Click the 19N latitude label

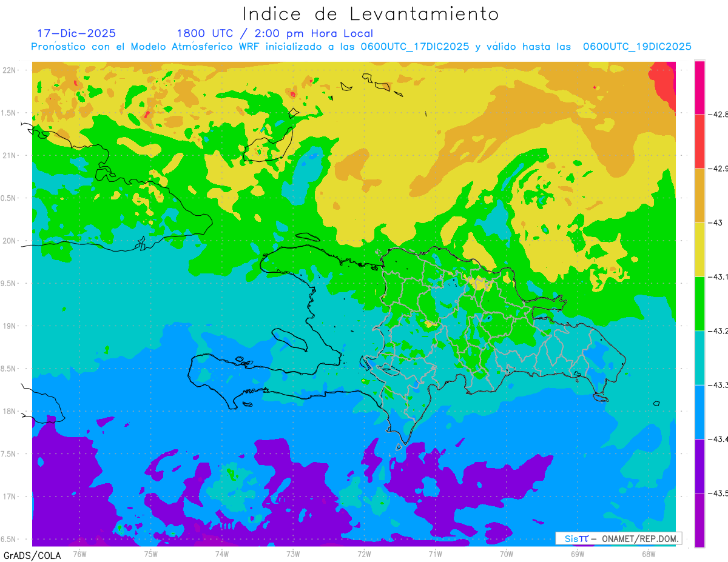[10, 326]
